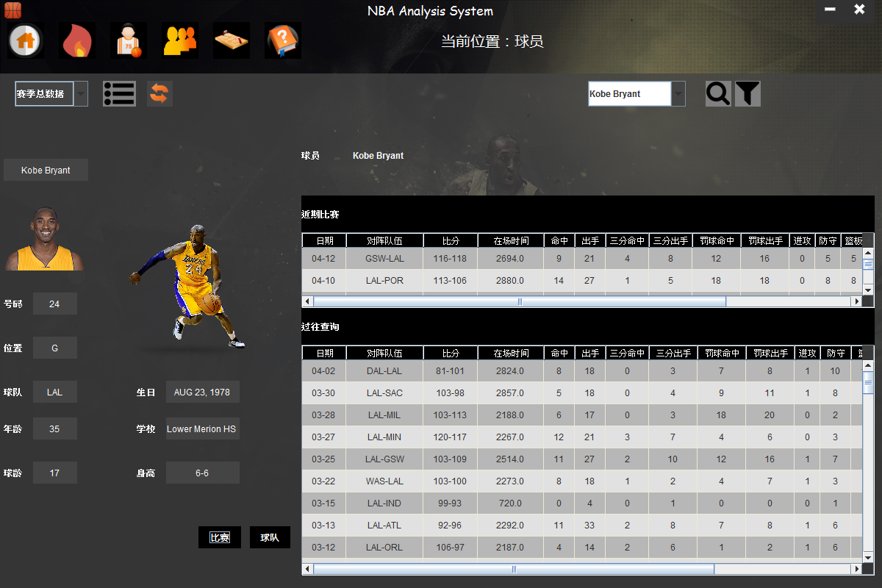Click the magnifier search icon
882x588 pixels.
click(x=718, y=94)
